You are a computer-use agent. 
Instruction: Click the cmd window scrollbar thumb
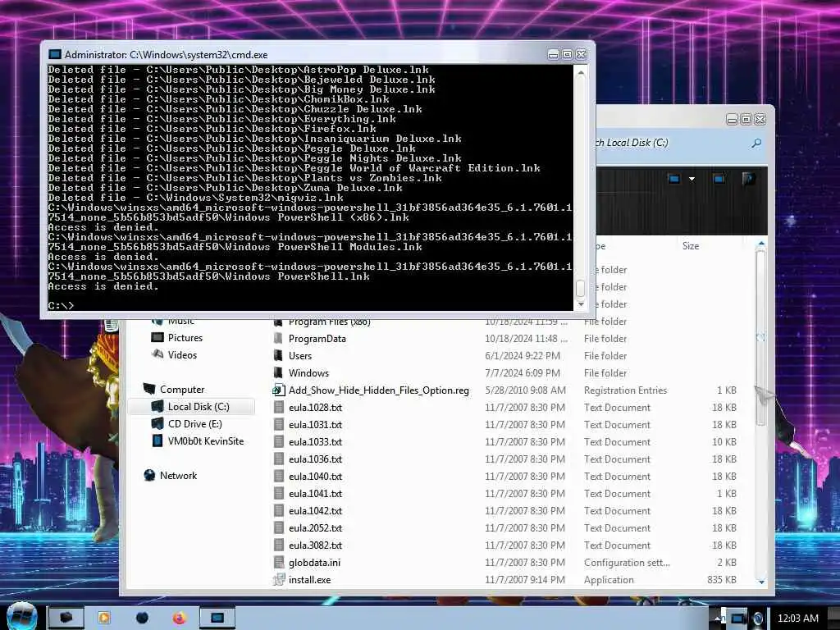point(580,288)
